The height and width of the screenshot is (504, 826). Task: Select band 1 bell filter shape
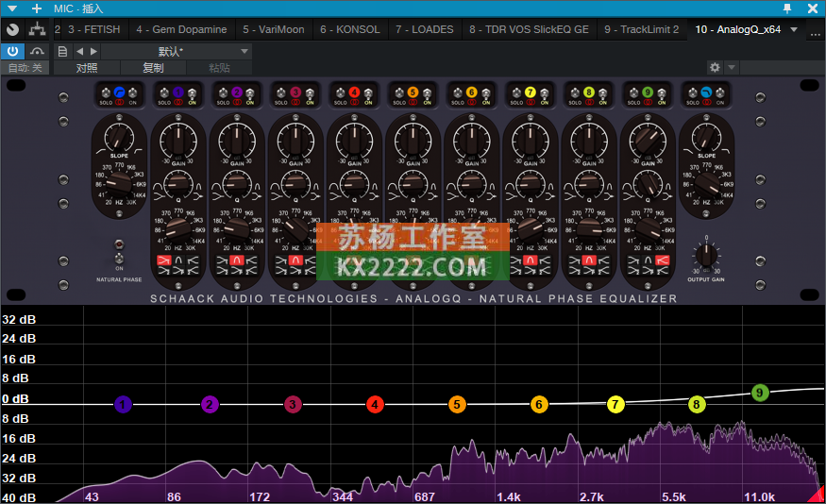[x=178, y=260]
